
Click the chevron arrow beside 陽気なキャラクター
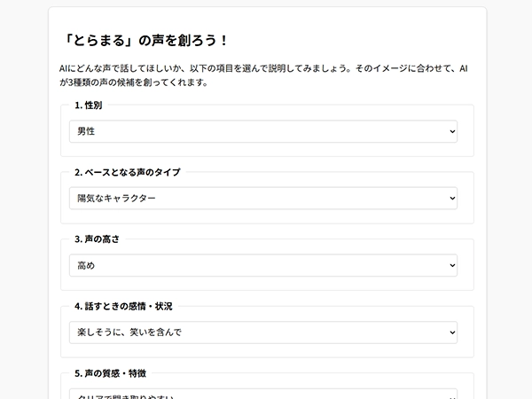click(451, 198)
